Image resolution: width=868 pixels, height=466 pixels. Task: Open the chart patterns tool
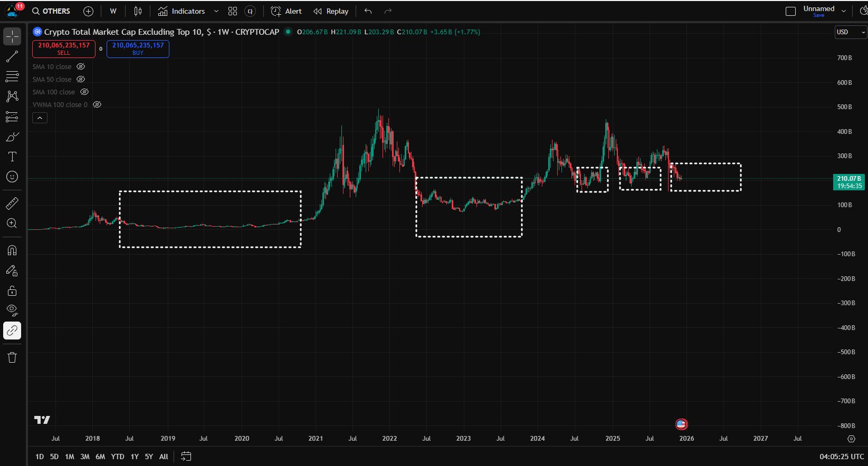12,96
